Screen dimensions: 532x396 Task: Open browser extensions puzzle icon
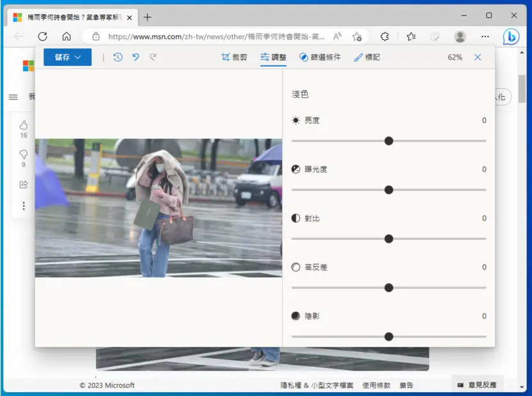(x=385, y=37)
